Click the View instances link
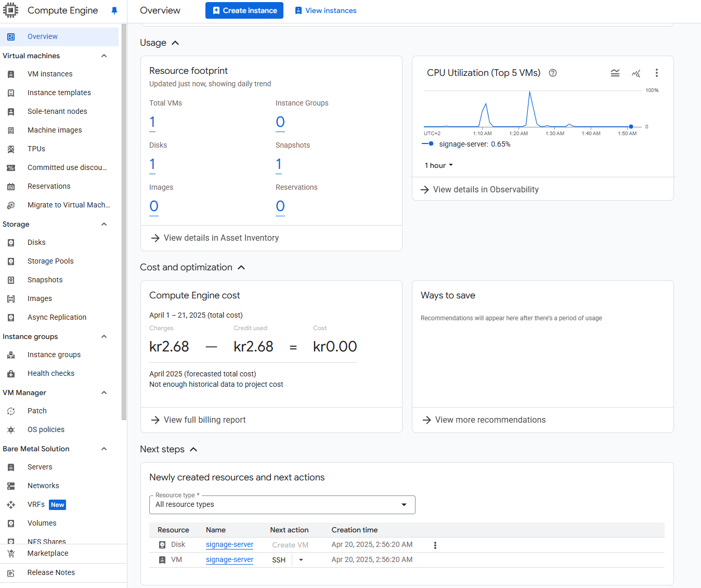Viewport: 701px width, 588px height. [x=326, y=10]
